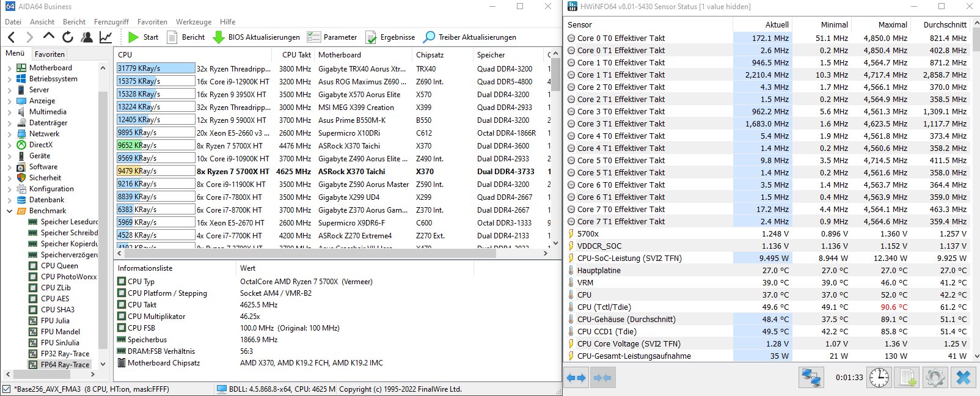Reset HWiNFO clock timer icon
Viewport: 980px width, 396px height.
pyautogui.click(x=879, y=378)
